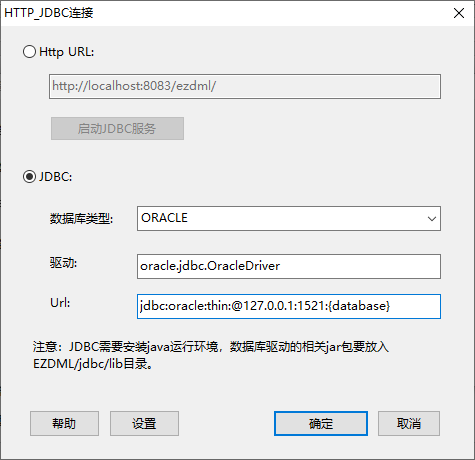Click the 驱动 field showing oracle.jdbc.OracleDriver
The width and height of the screenshot is (475, 460).
click(289, 266)
